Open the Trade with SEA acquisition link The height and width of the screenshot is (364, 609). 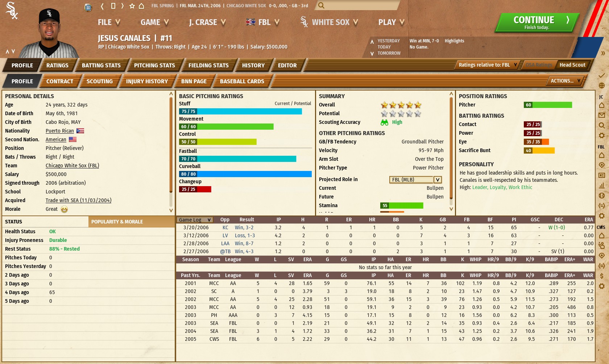tap(78, 200)
